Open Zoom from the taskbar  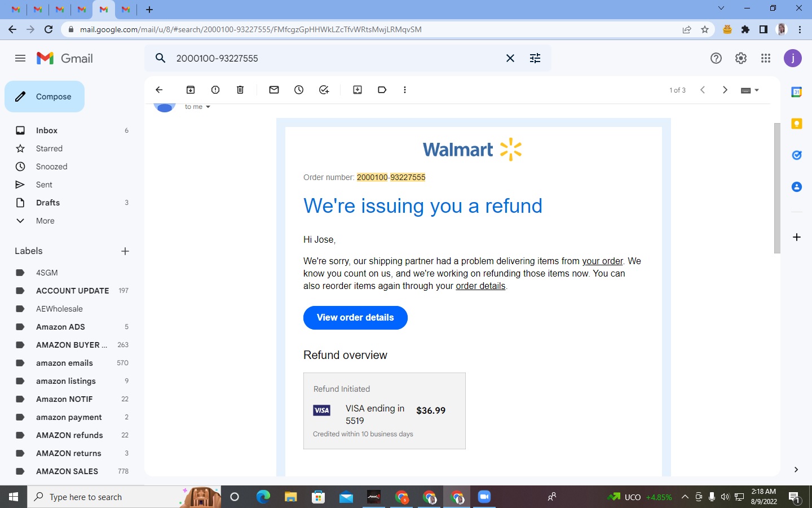pos(484,497)
